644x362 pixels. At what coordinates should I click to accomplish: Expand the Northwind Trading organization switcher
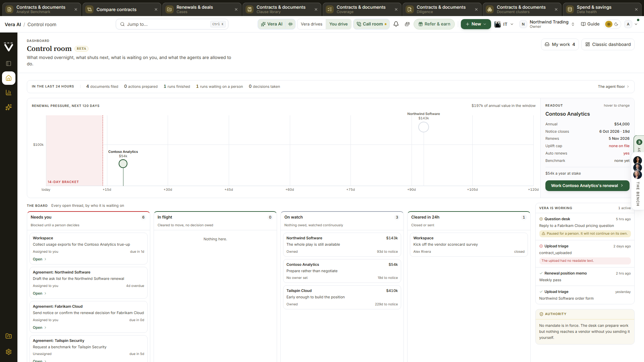point(547,24)
